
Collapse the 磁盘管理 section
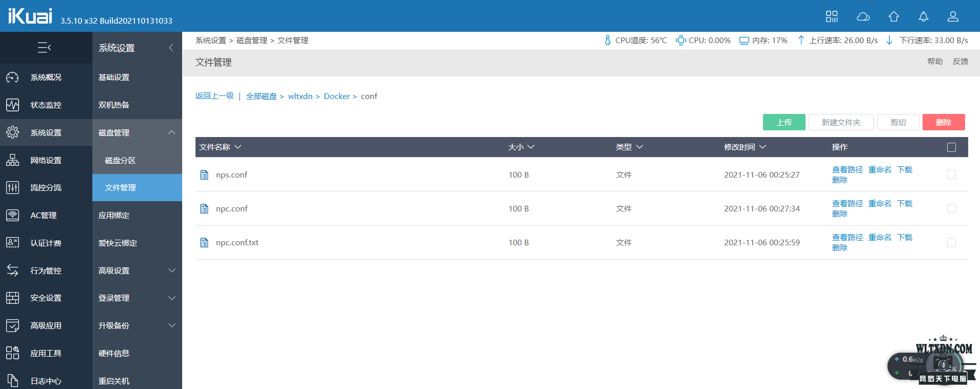172,132
